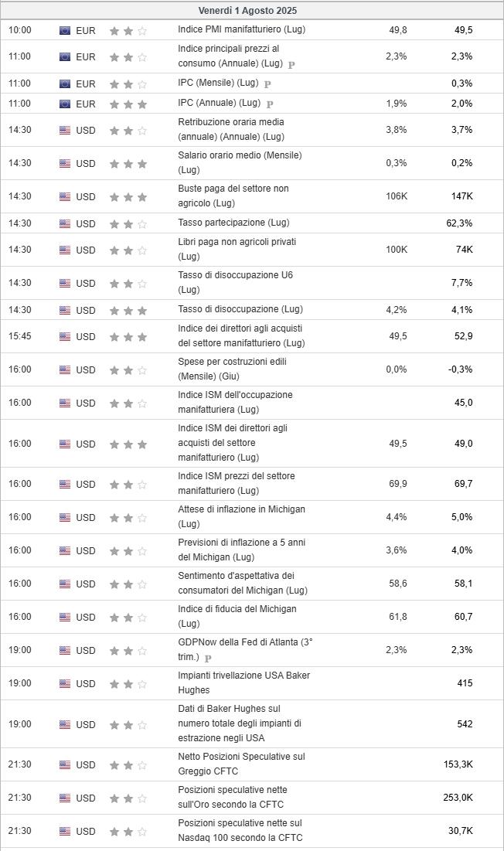Click the preliminary 'P' icon next to IPC (Mensile)

pyautogui.click(x=267, y=83)
